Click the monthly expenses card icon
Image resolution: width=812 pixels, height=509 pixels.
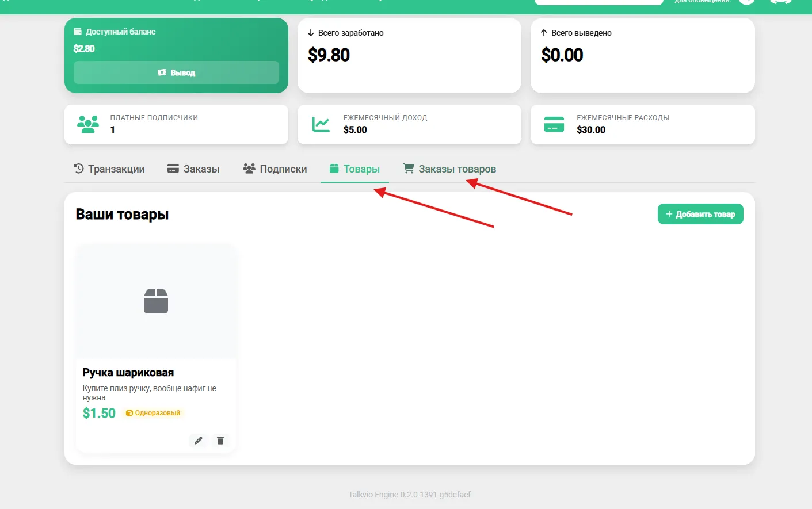[x=554, y=124]
